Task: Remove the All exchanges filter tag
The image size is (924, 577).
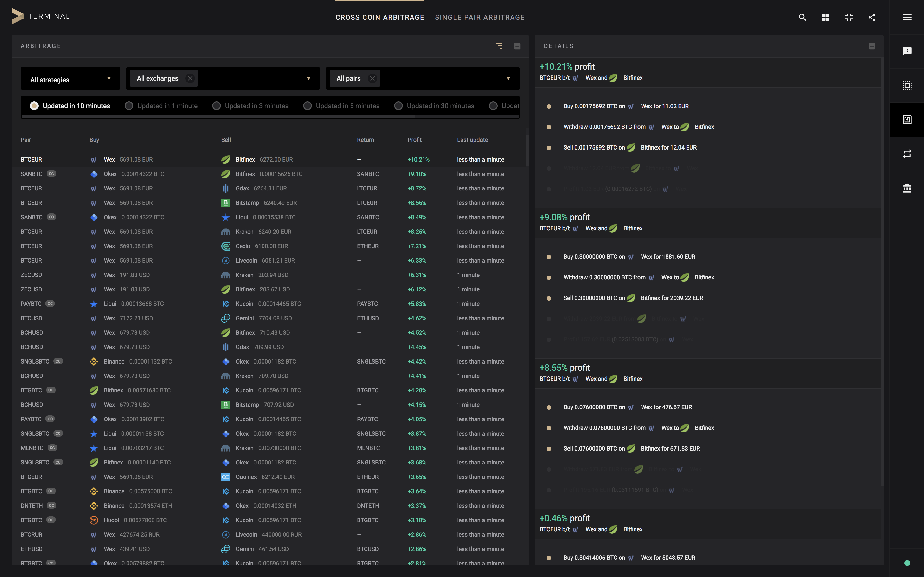Action: click(190, 78)
